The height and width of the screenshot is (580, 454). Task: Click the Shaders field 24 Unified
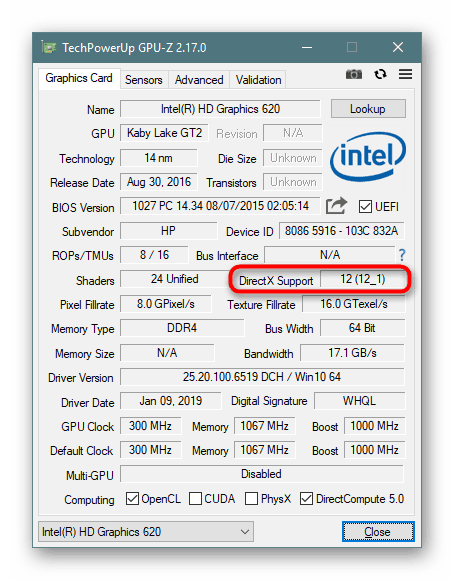(176, 279)
